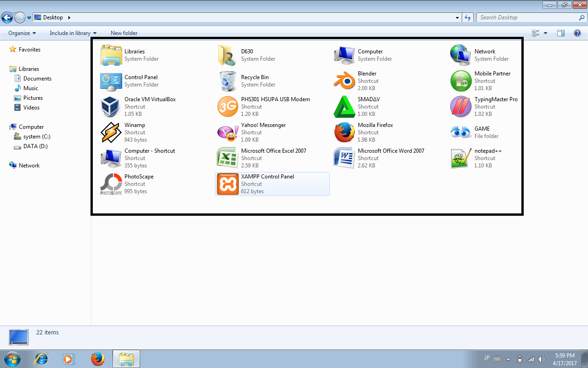Open the Windows Start menu
The image size is (588, 368).
pos(12,359)
